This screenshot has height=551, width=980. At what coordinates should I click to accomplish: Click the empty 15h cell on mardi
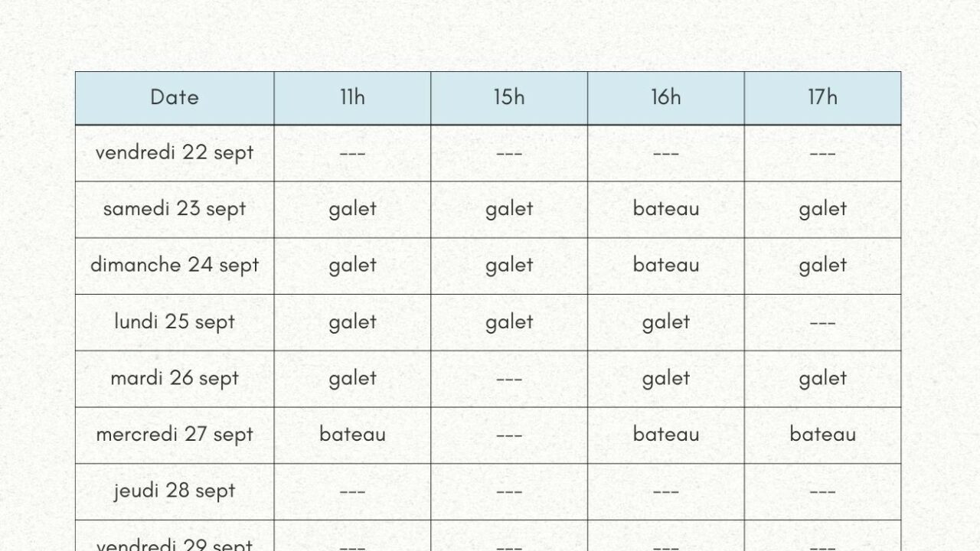pos(509,378)
